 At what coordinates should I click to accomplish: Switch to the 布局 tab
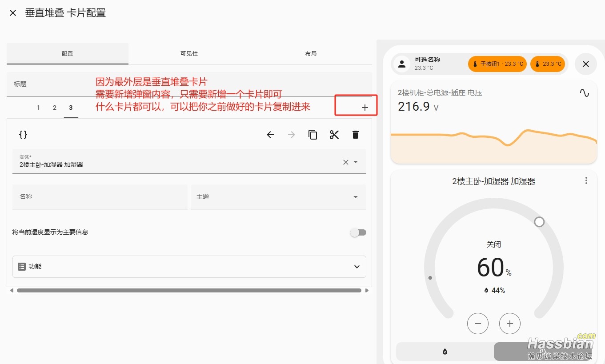[x=311, y=53]
